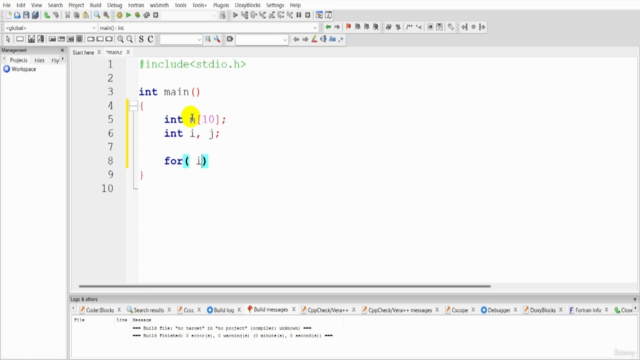Click the S toggle source button

pyautogui.click(x=141, y=39)
